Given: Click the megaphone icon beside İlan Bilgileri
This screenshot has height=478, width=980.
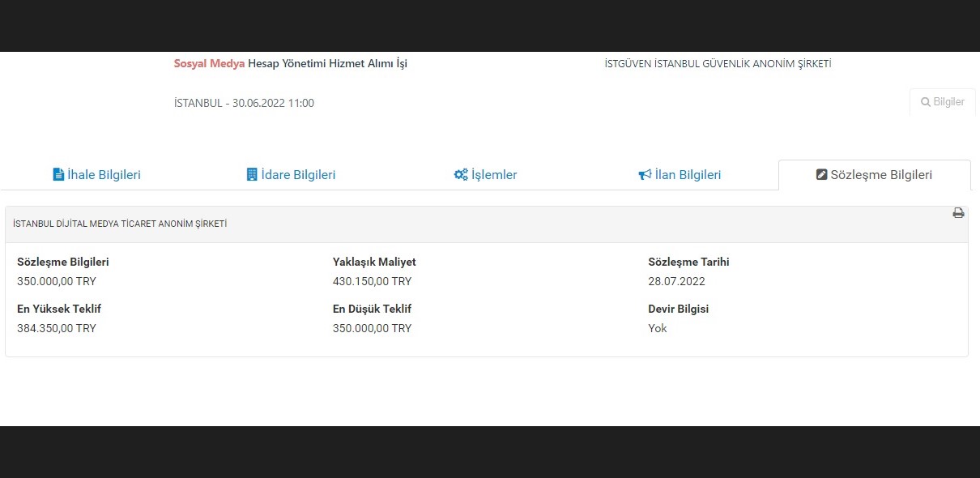Looking at the screenshot, I should [x=645, y=175].
